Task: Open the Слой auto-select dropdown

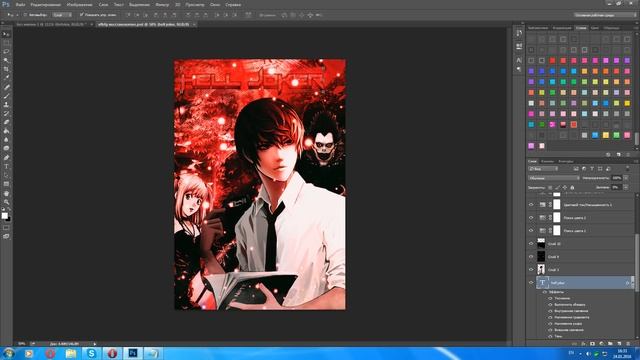Action: tap(62, 15)
